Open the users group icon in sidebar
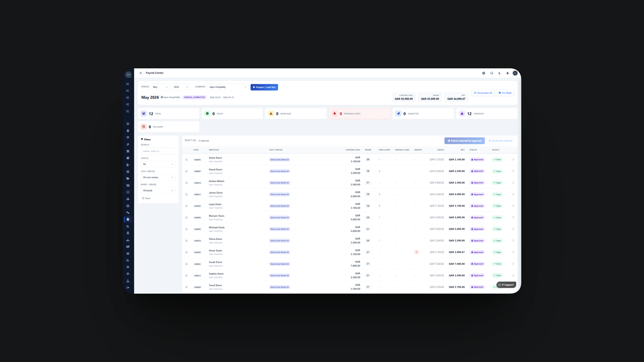This screenshot has height=362, width=644. point(128,185)
